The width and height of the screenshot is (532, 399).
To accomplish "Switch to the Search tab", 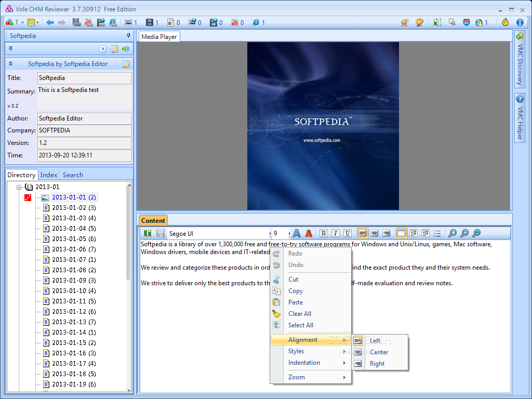I will (73, 175).
